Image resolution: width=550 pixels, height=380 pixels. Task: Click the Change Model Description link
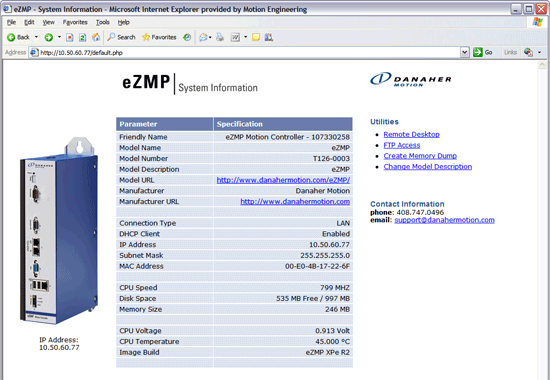[428, 167]
